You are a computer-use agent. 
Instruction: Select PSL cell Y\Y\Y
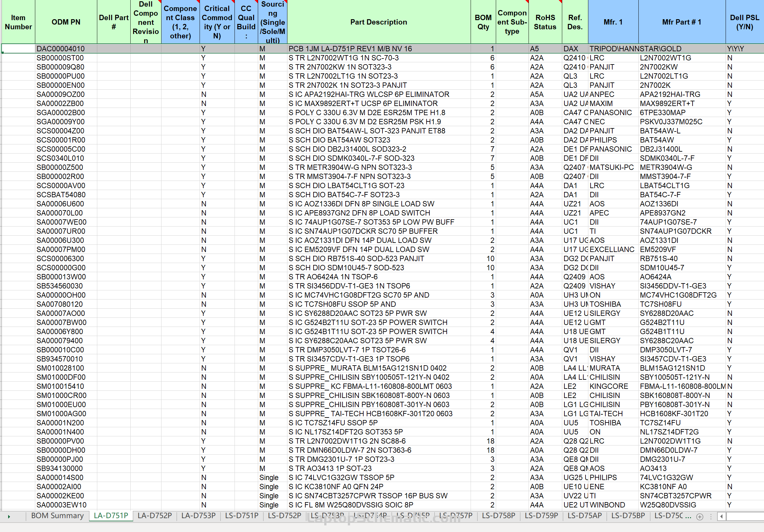[745, 48]
